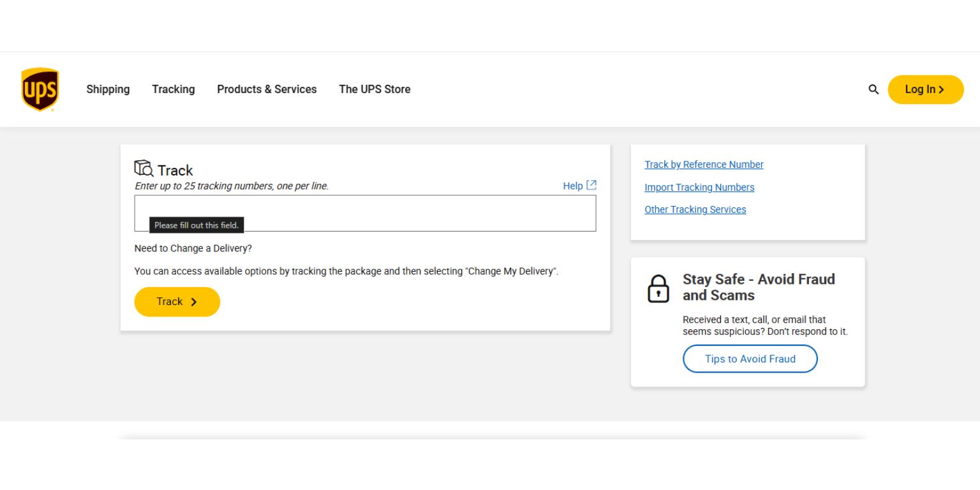Click the 'Need to Change a Delivery?' text
Viewport: 980px width, 490px height.
pyautogui.click(x=193, y=248)
